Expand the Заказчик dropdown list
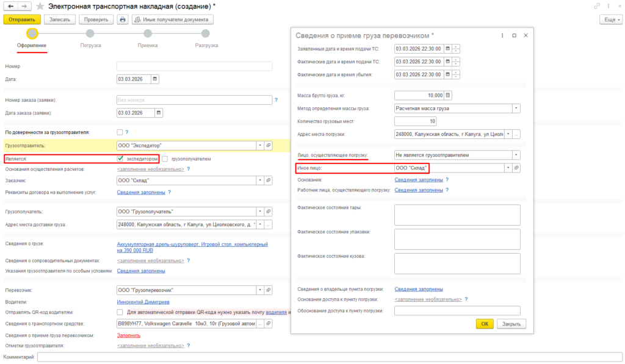 (x=260, y=180)
